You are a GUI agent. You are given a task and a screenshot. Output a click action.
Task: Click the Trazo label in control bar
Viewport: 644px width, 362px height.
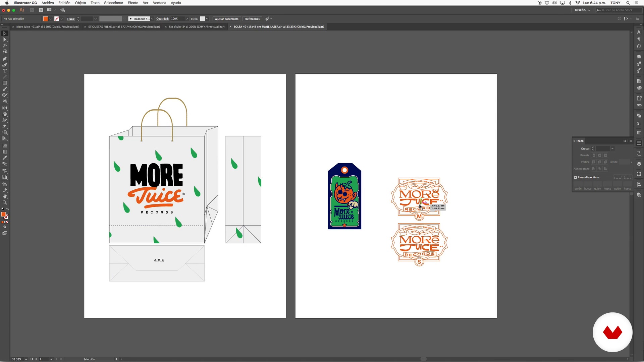[70, 19]
